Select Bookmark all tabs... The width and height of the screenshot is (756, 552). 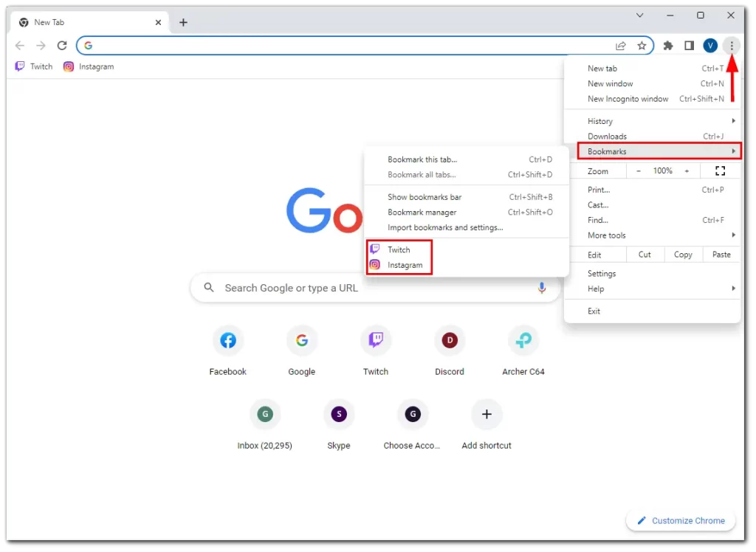click(467, 174)
